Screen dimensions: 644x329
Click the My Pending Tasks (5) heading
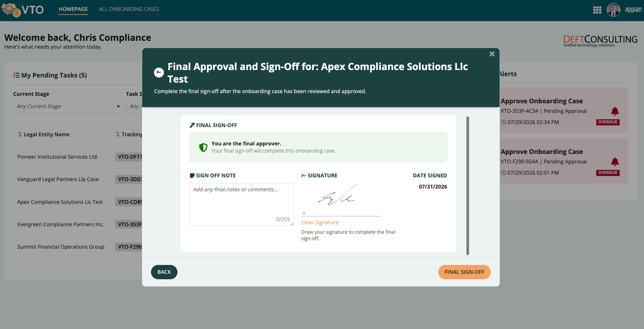pos(54,75)
